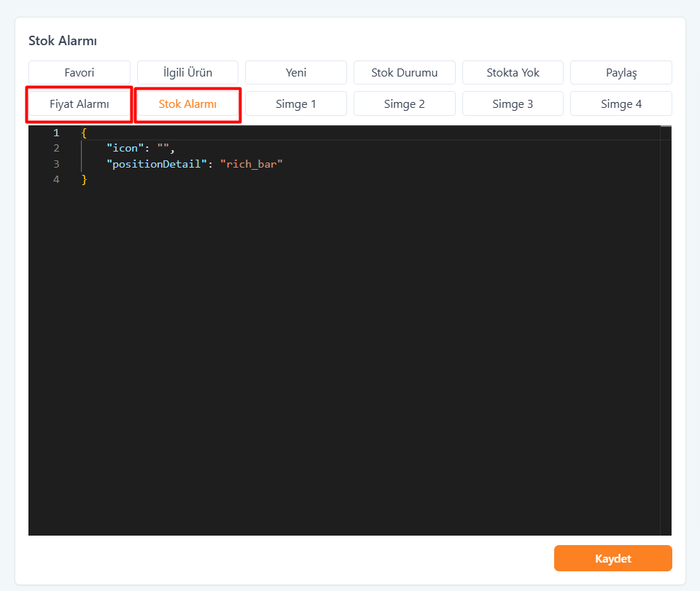Click line number 4 in the editor gutter
The width and height of the screenshot is (700, 591).
coord(56,179)
